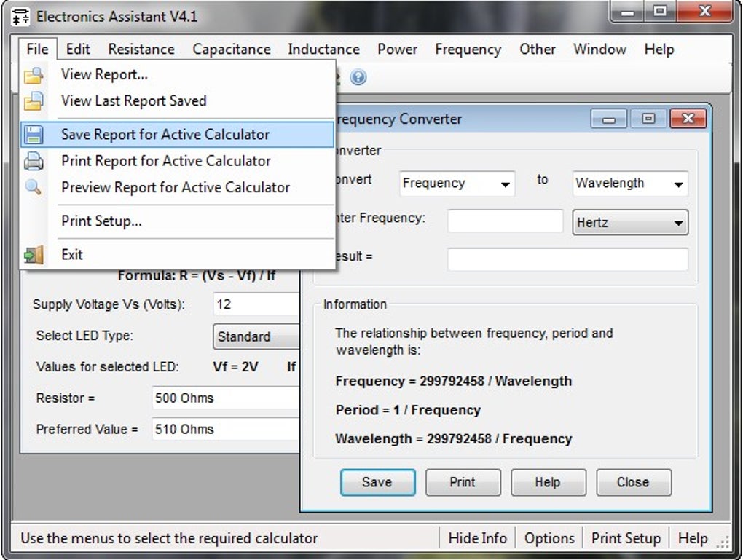743x560 pixels.
Task: Click the Enter Frequency input field
Action: click(505, 221)
